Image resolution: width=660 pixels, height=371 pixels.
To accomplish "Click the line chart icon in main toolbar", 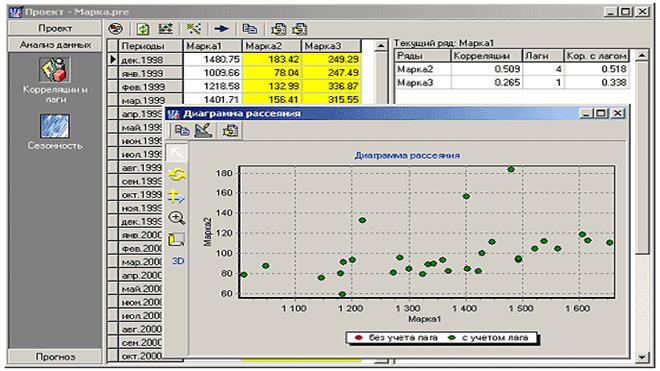I will coord(165,29).
